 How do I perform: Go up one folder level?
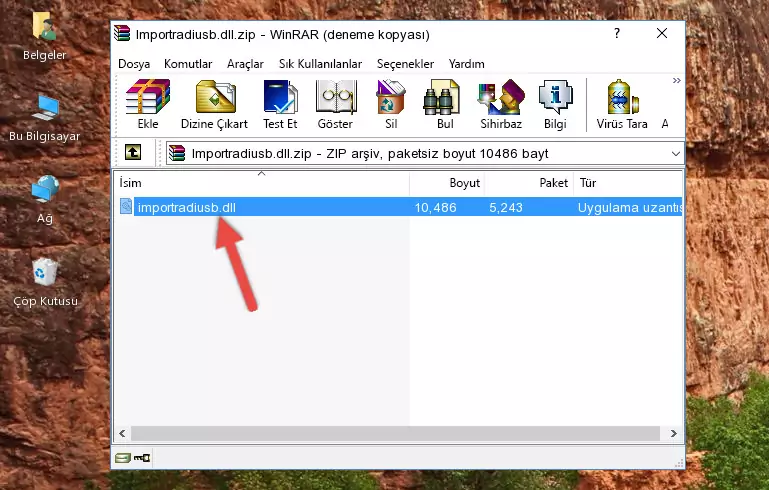click(133, 153)
